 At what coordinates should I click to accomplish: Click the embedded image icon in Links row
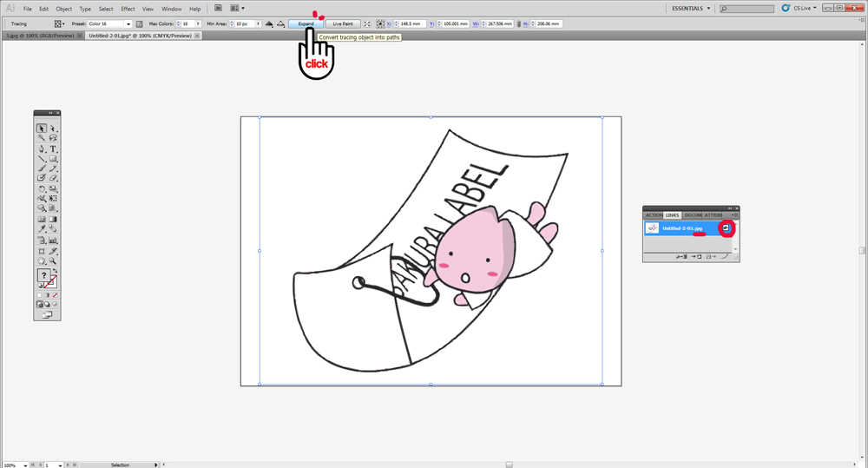pyautogui.click(x=726, y=227)
